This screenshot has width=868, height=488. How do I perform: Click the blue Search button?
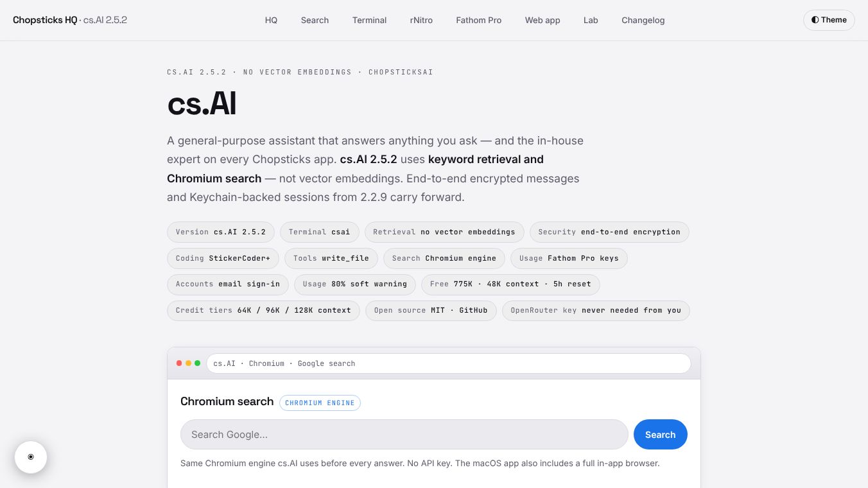tap(660, 435)
